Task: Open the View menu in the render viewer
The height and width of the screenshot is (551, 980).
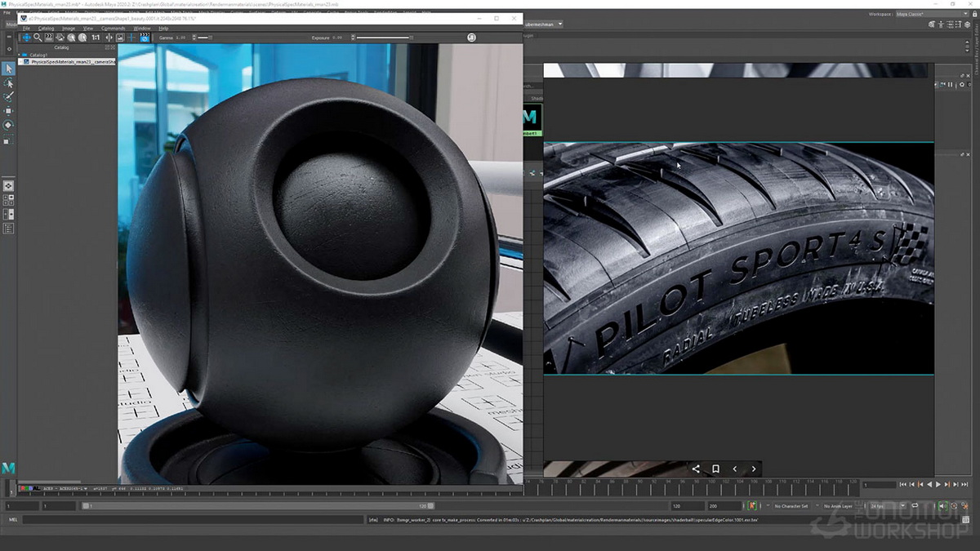Action: [x=87, y=29]
